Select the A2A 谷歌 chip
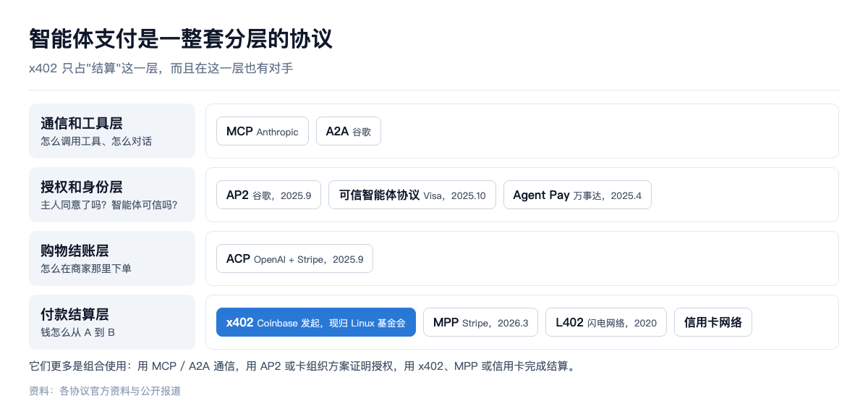Viewport: 868px width, 409px height. tap(349, 131)
